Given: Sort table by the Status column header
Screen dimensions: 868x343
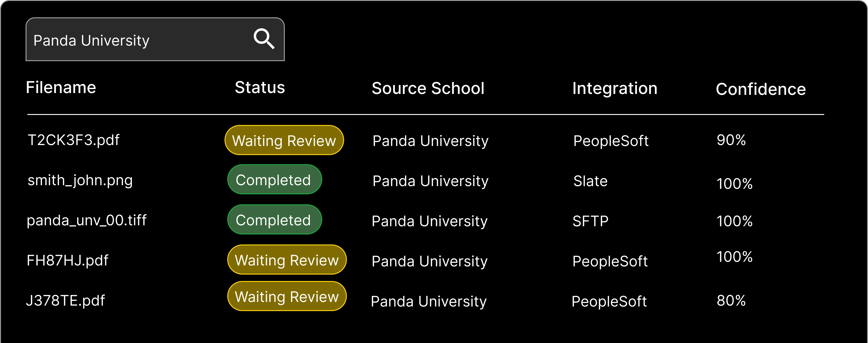Looking at the screenshot, I should 259,87.
